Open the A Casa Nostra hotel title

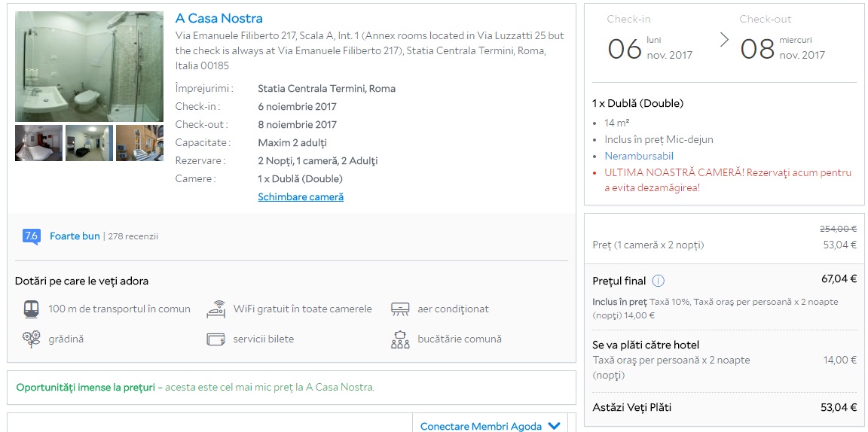coord(219,19)
